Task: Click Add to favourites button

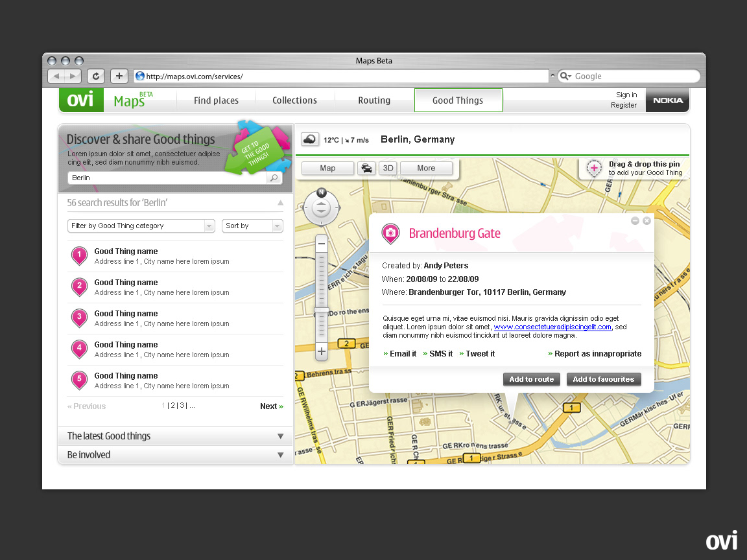Action: coord(604,380)
